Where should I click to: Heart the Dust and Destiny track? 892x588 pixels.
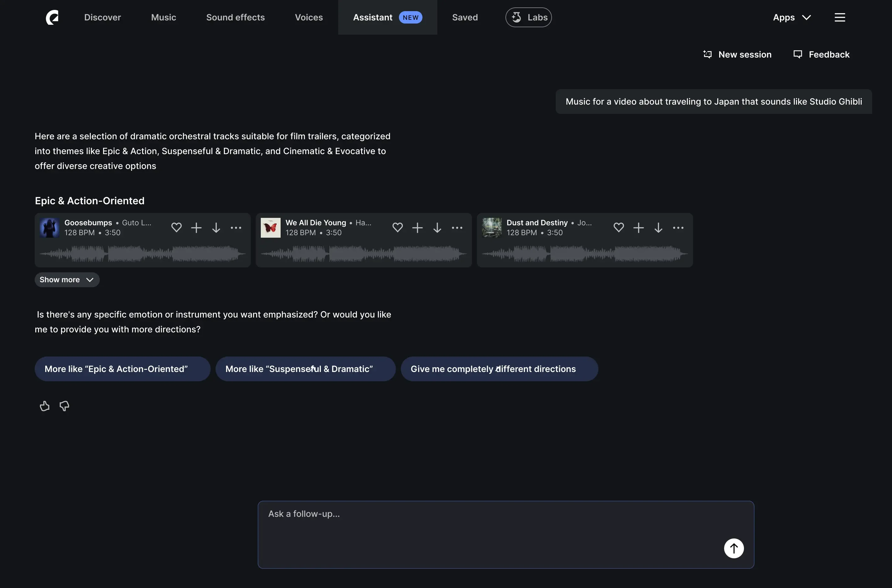(619, 227)
